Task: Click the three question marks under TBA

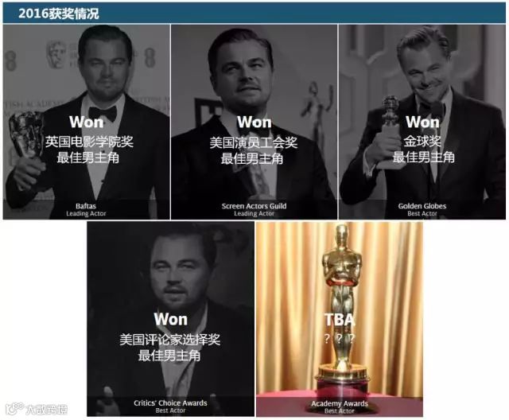Action: pyautogui.click(x=340, y=339)
